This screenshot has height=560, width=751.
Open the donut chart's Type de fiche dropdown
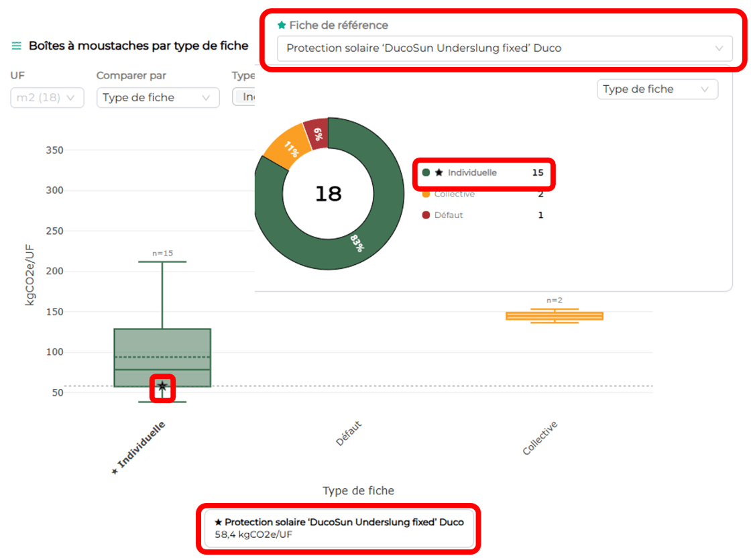(657, 89)
